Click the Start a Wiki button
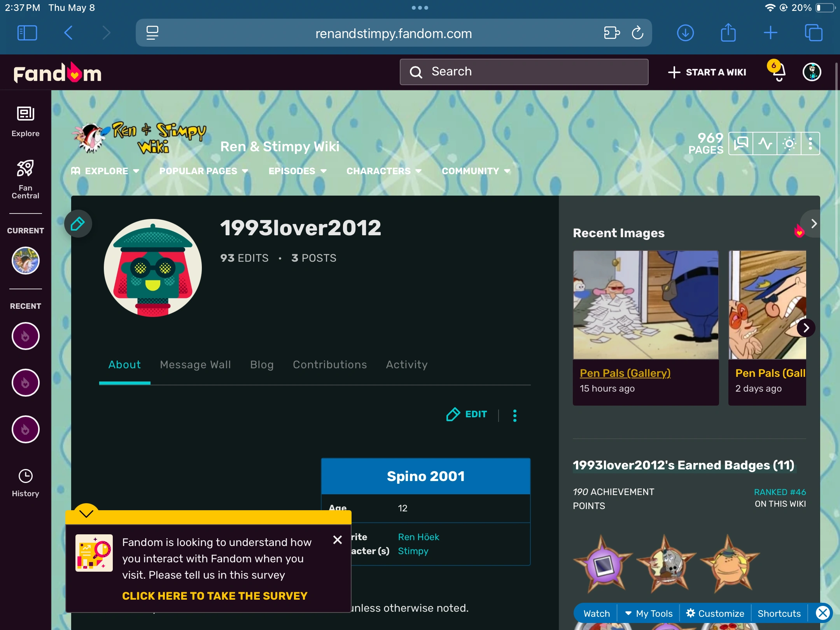840x630 pixels. pos(707,72)
